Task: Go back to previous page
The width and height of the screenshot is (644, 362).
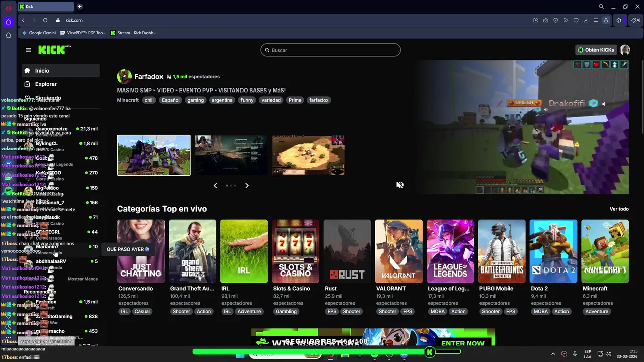Action: (23, 20)
